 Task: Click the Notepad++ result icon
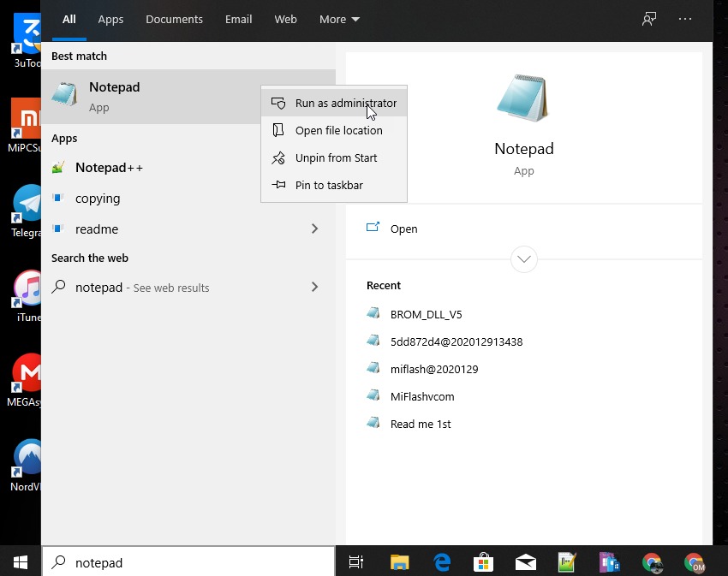pyautogui.click(x=58, y=167)
